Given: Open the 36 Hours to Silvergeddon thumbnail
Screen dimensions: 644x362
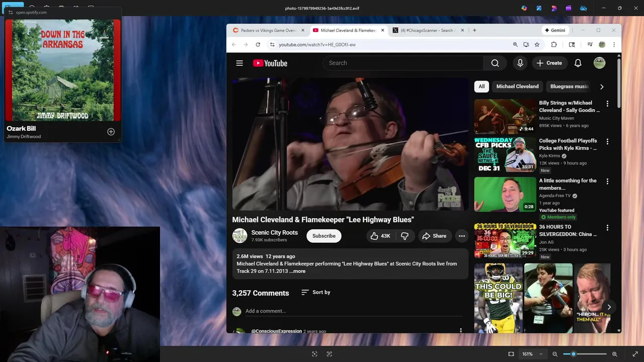Looking at the screenshot, I should point(505,240).
